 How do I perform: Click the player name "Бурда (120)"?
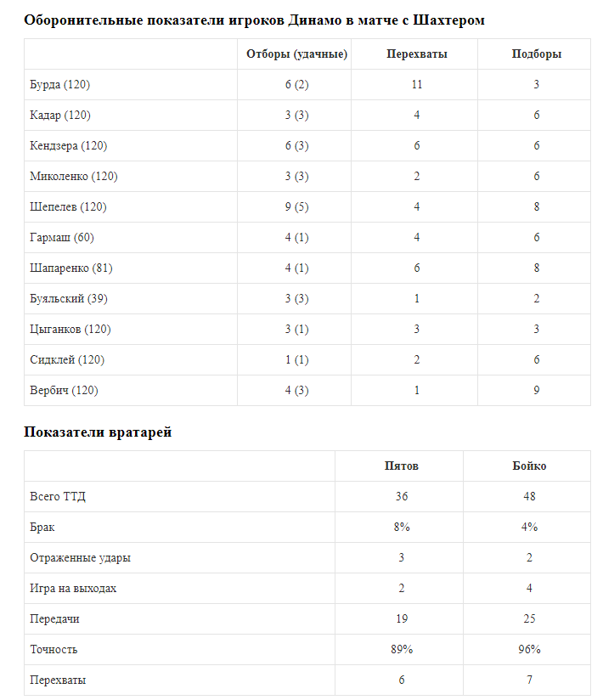[59, 85]
